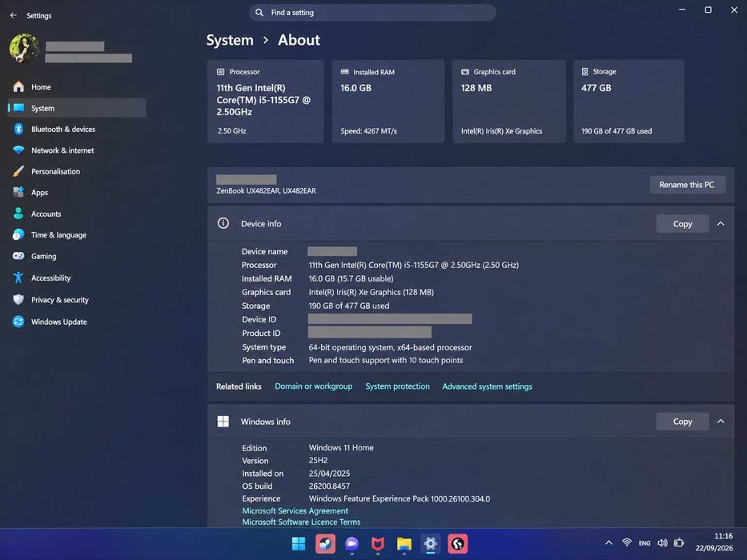Click the Windows 11 Home edition text
The image size is (747, 560).
click(341, 448)
